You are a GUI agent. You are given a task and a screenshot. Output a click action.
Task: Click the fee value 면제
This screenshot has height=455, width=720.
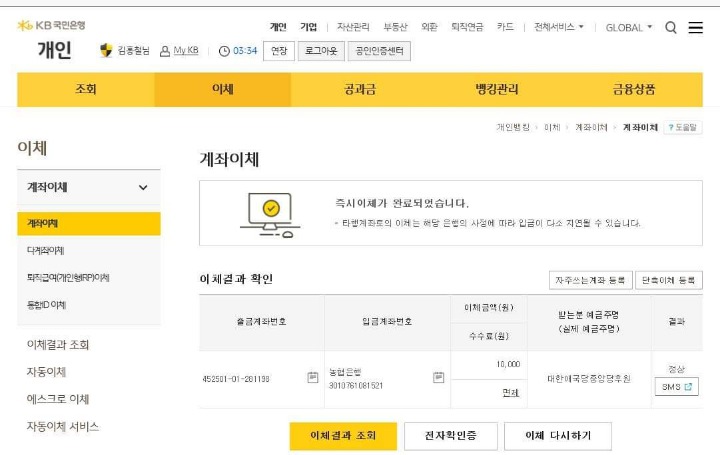[x=510, y=393]
